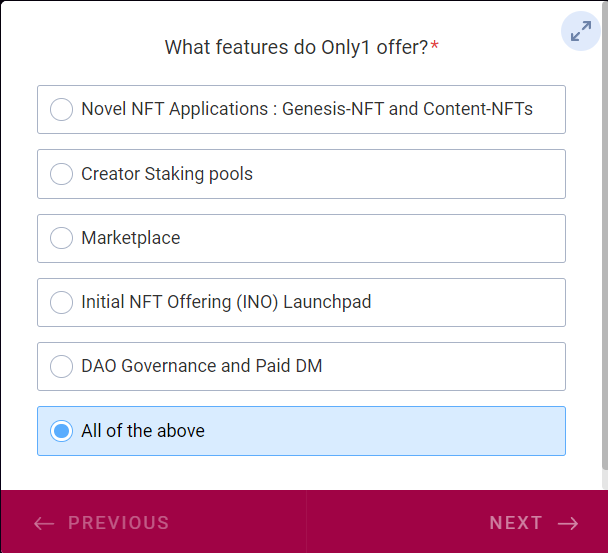Screen dimensions: 608x553
Task: Choose the Creator Staking pools radio circle
Action: pyautogui.click(x=61, y=174)
